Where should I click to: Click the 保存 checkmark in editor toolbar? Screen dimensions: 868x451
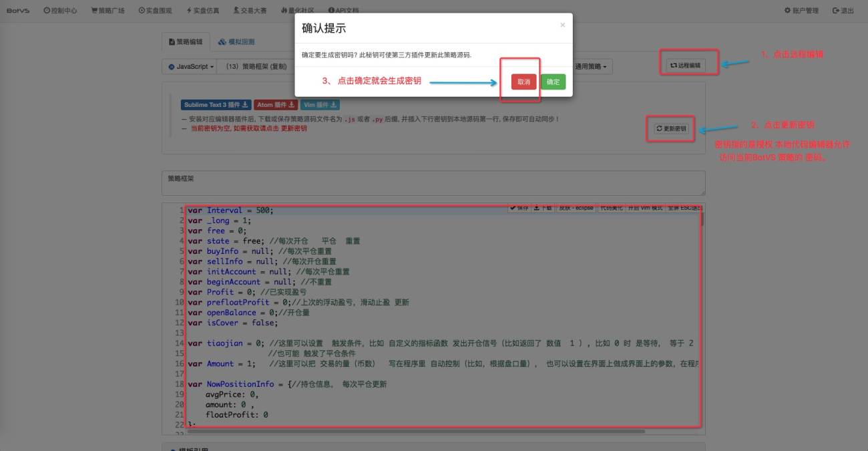[x=519, y=208]
